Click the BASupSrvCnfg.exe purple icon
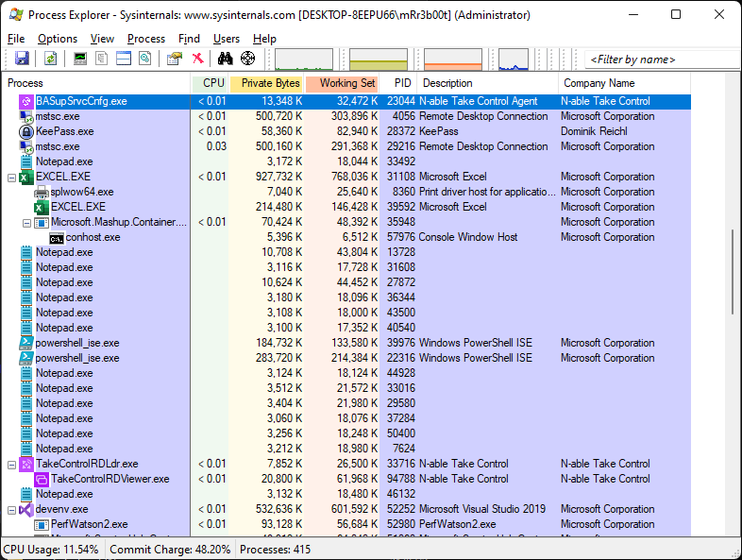 tap(26, 101)
